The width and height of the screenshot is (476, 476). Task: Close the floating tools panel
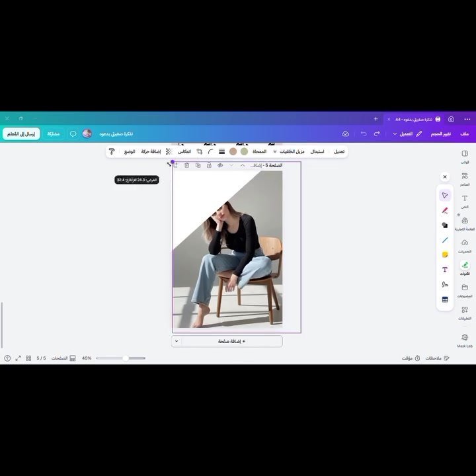point(445,177)
